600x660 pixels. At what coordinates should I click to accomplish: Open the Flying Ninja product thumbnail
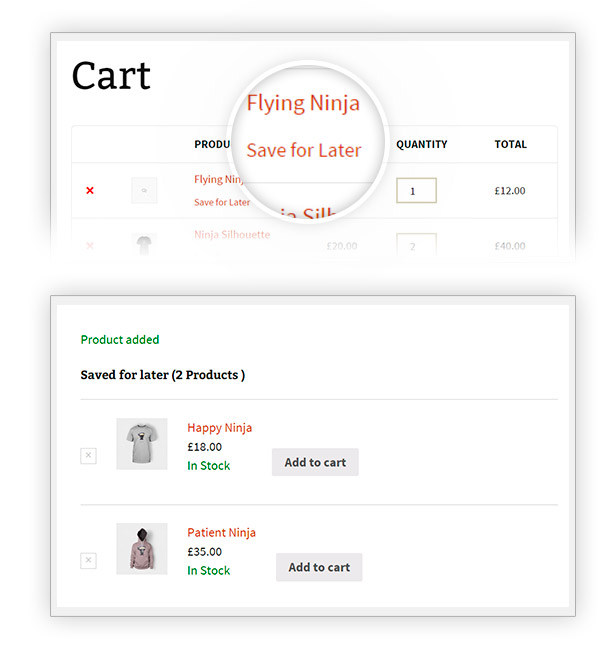144,191
